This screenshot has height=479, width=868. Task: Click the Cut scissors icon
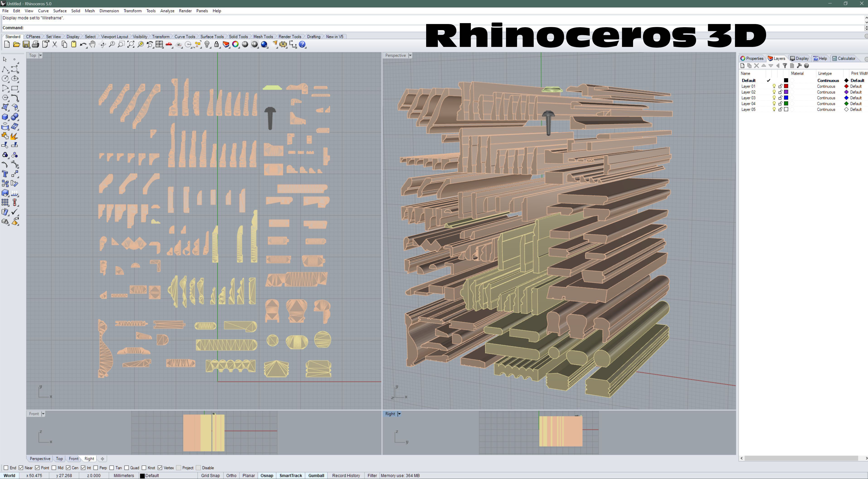55,44
